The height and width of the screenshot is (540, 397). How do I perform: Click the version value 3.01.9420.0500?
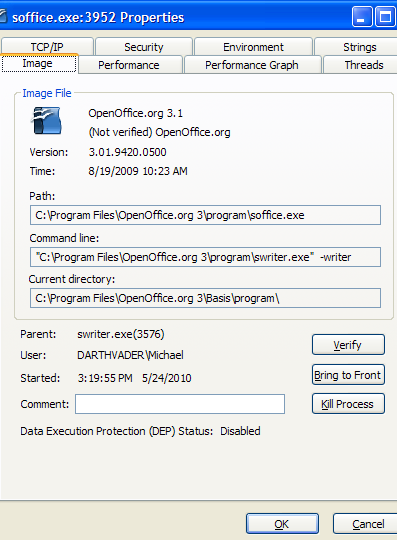pos(127,152)
